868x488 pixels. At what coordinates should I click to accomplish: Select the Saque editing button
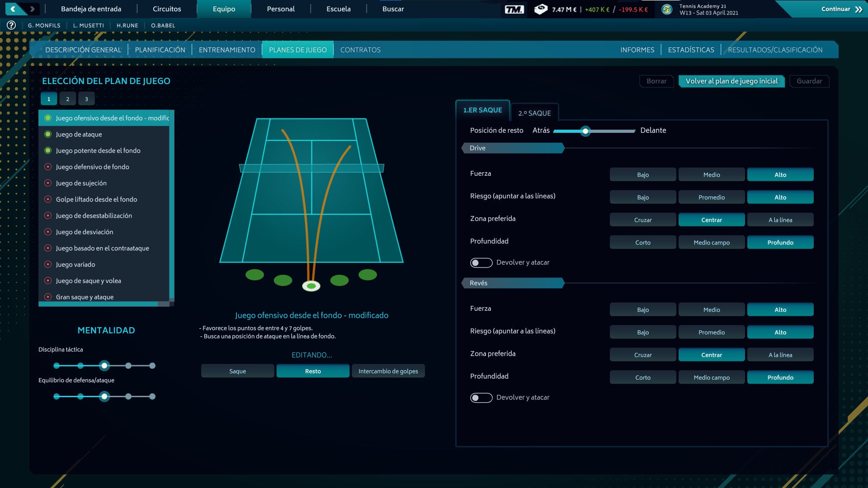[237, 371]
